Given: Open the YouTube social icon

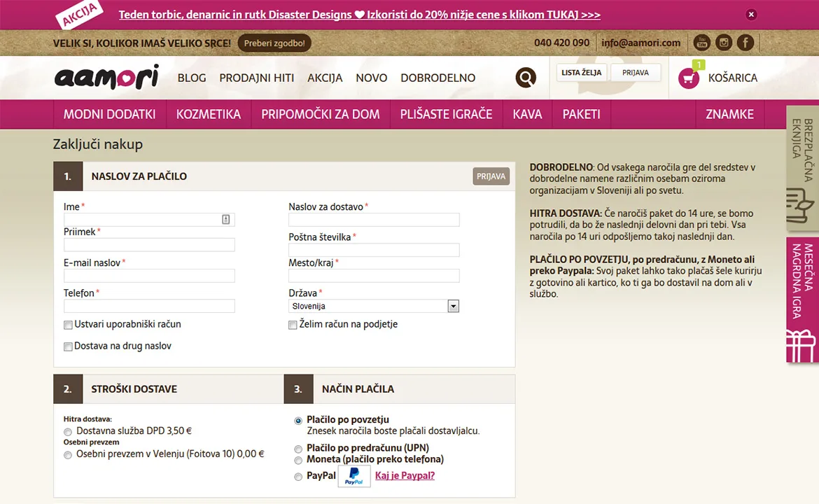Looking at the screenshot, I should pyautogui.click(x=701, y=43).
